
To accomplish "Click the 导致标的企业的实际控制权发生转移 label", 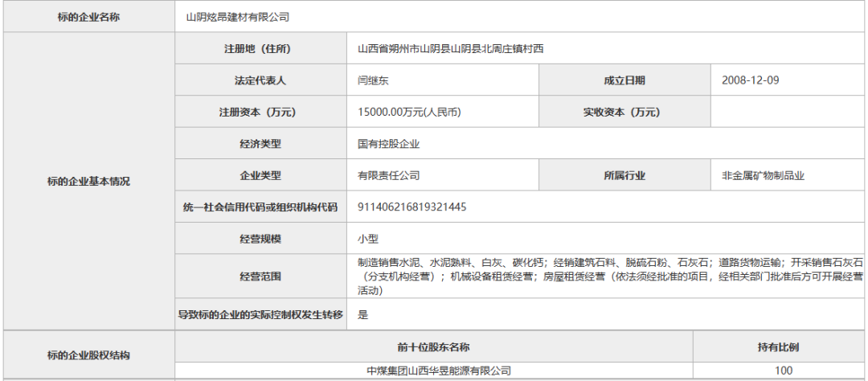I will [x=260, y=314].
